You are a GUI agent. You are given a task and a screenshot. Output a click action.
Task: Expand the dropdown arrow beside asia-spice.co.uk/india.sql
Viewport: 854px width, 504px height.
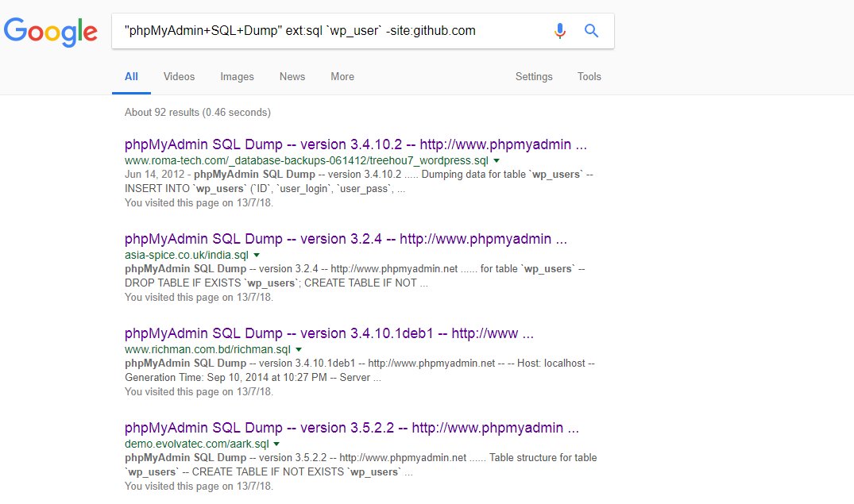click(257, 256)
